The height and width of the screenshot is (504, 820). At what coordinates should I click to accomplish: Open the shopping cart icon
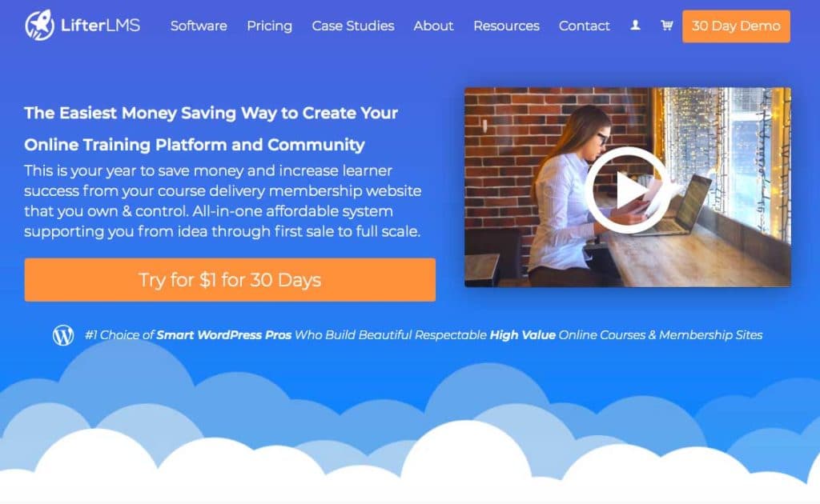tap(666, 25)
